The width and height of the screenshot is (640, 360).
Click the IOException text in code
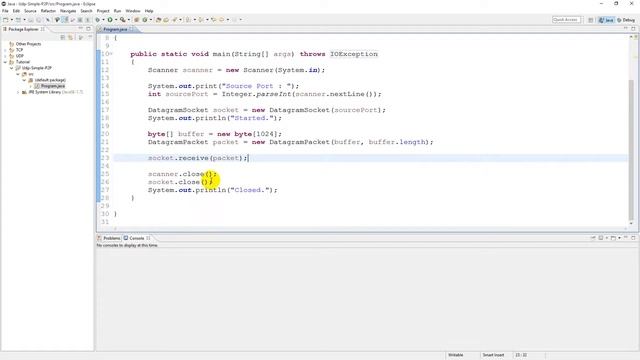click(354, 54)
